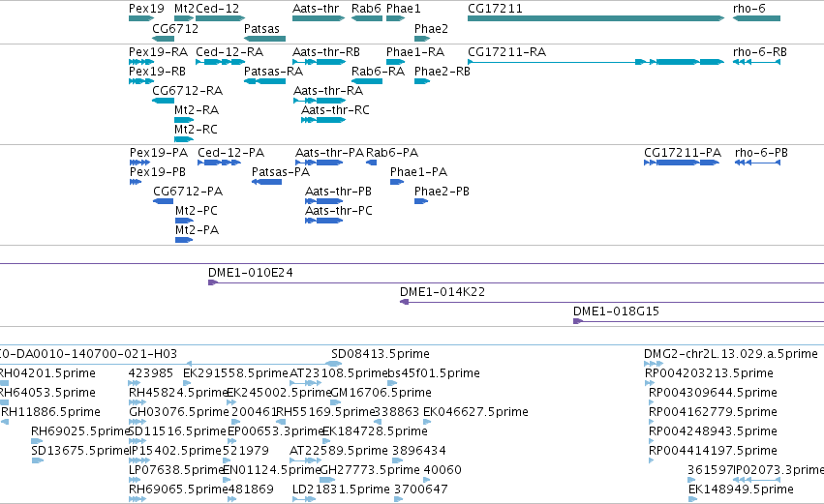Select EST EK046627.5prime label
This screenshot has height=504, width=824.
(475, 413)
